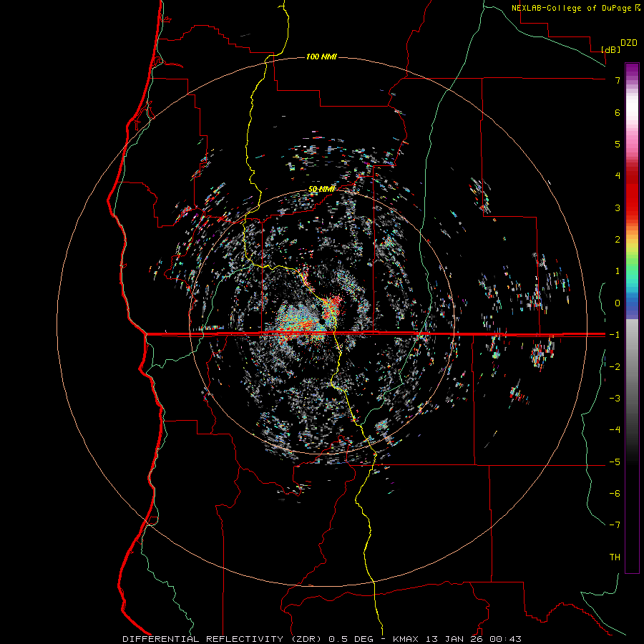Click the 4 dB scale value

click(618, 176)
